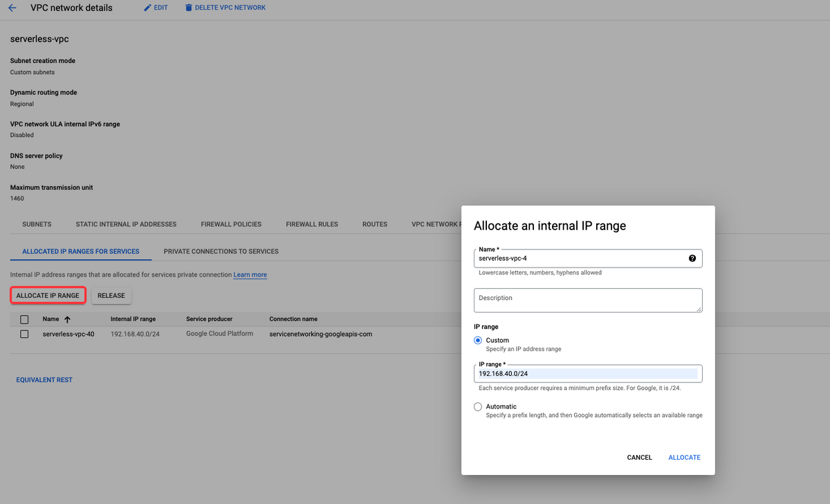Click the Equivalent REST link
The height and width of the screenshot is (504, 830).
(x=44, y=380)
